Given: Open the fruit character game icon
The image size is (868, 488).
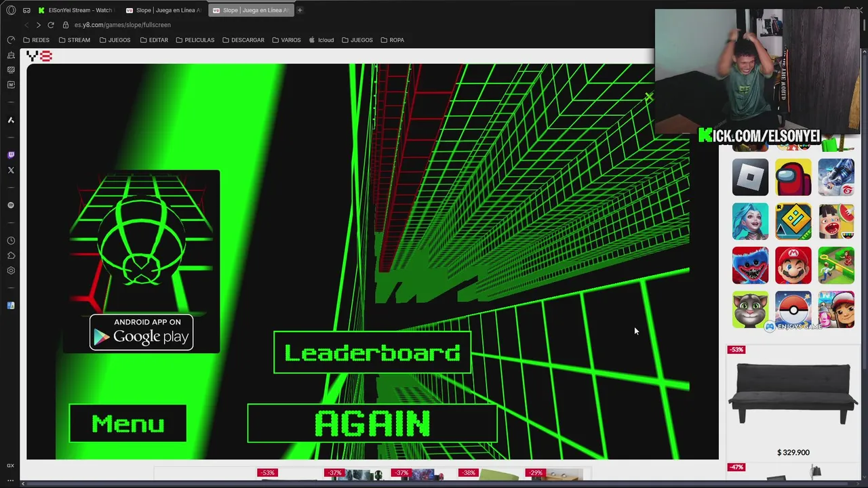Looking at the screenshot, I should coord(836,222).
